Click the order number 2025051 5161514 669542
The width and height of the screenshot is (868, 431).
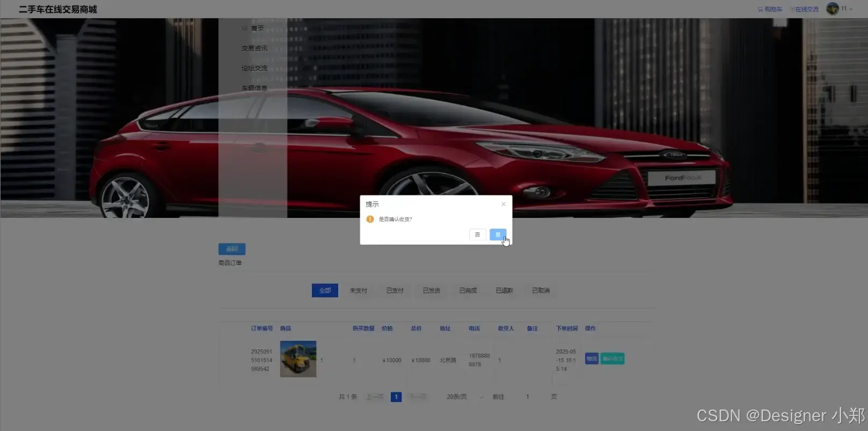[261, 360]
